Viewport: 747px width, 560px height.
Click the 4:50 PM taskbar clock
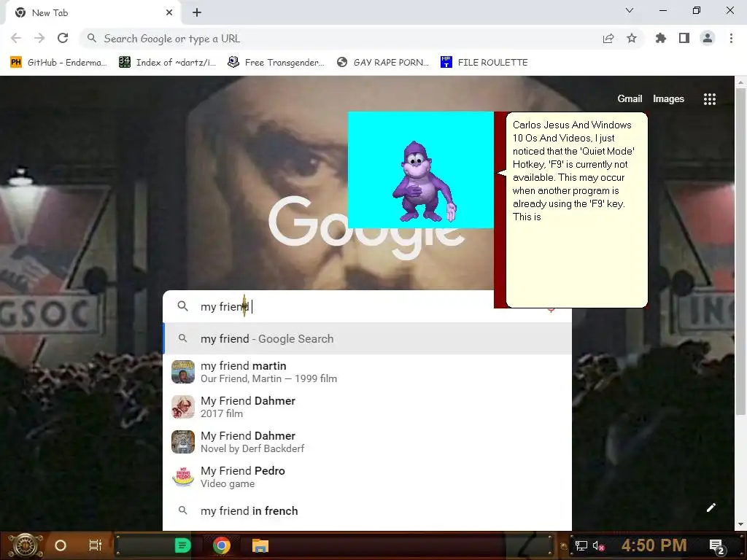(x=654, y=545)
